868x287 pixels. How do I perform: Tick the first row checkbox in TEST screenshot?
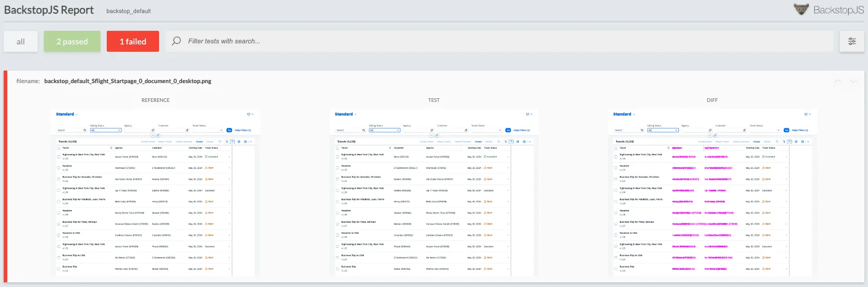(337, 156)
